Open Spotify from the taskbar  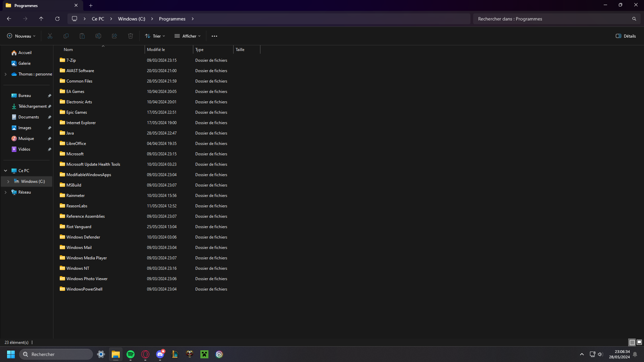(131, 354)
